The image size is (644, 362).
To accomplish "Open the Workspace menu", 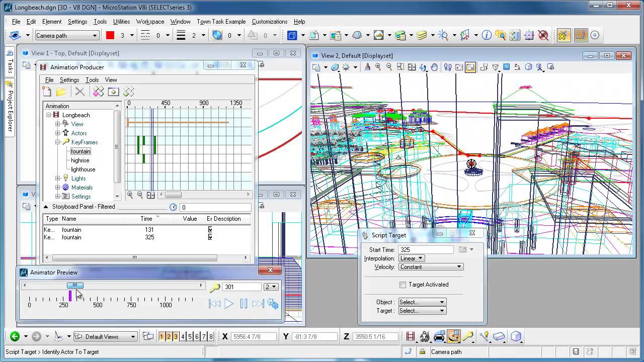I will pos(150,22).
